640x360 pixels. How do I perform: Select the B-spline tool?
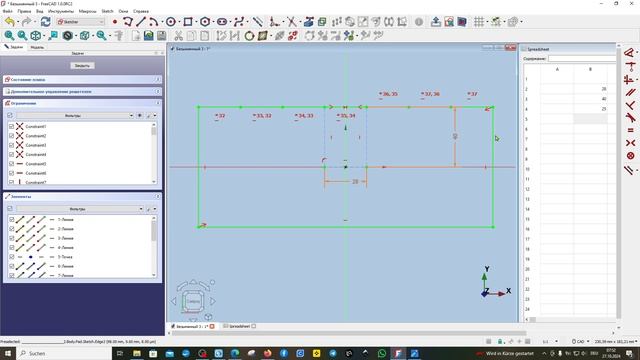coord(239,22)
